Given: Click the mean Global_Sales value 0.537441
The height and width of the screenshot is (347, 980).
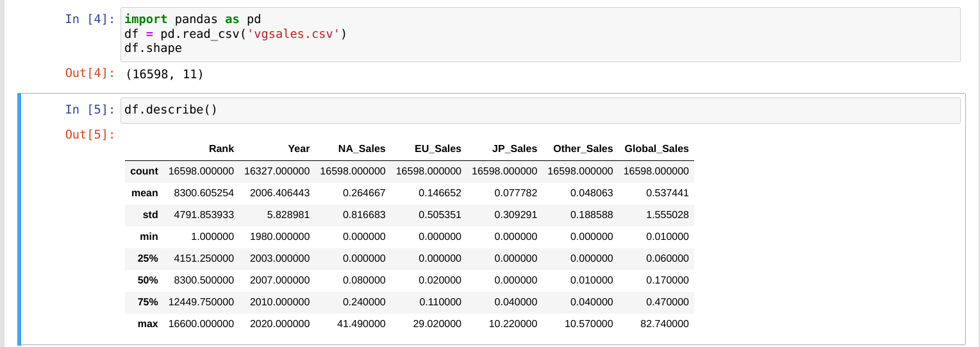Looking at the screenshot, I should click(668, 193).
